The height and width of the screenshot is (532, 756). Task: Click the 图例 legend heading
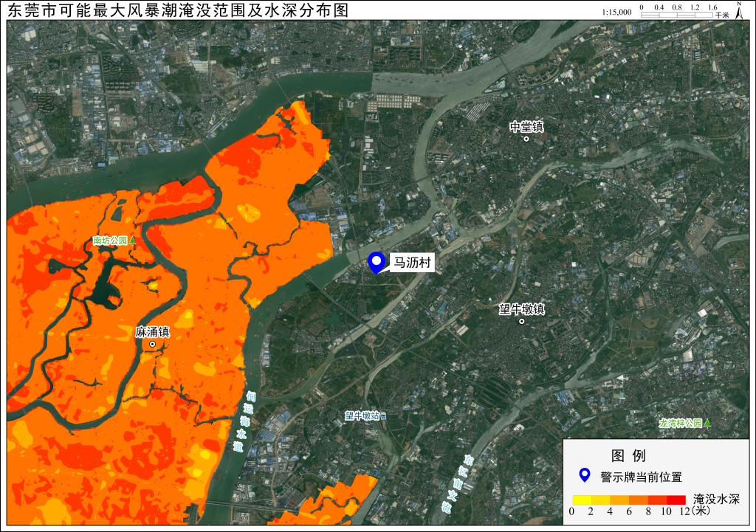point(628,455)
